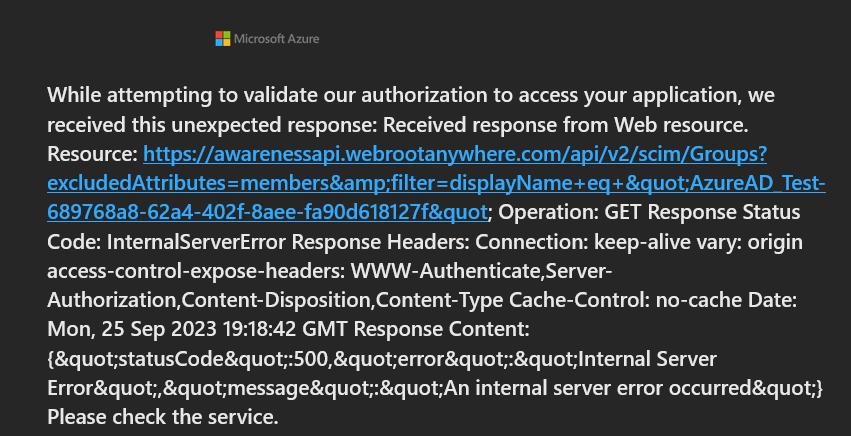Click the Microsoft Azure brand text
The image size is (851, 436).
(277, 39)
